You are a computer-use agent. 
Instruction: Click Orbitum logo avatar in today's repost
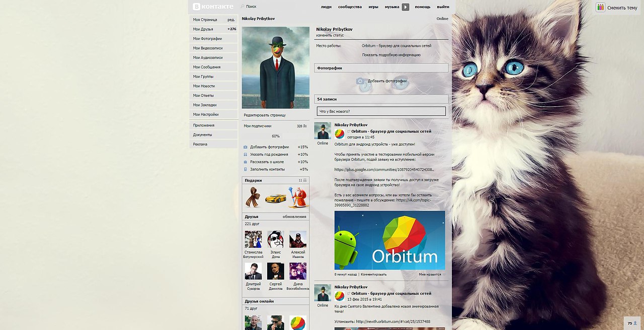coord(340,134)
